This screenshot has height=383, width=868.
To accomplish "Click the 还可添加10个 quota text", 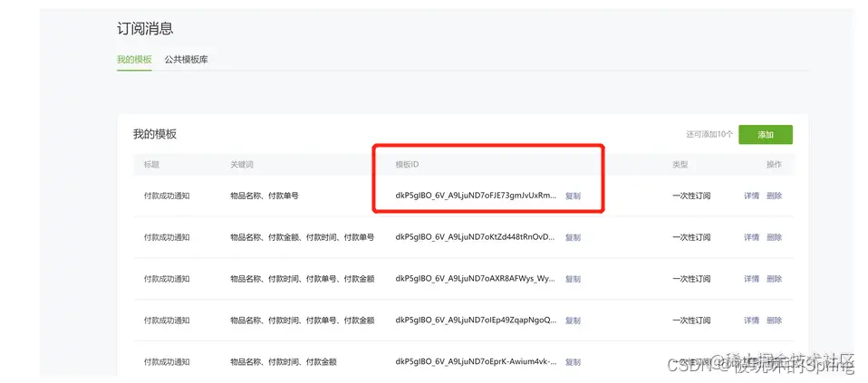I will (709, 135).
